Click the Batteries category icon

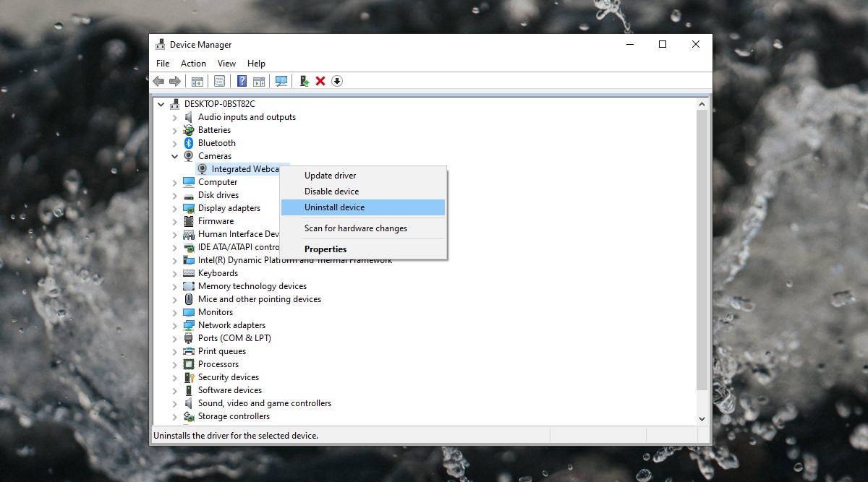click(189, 130)
